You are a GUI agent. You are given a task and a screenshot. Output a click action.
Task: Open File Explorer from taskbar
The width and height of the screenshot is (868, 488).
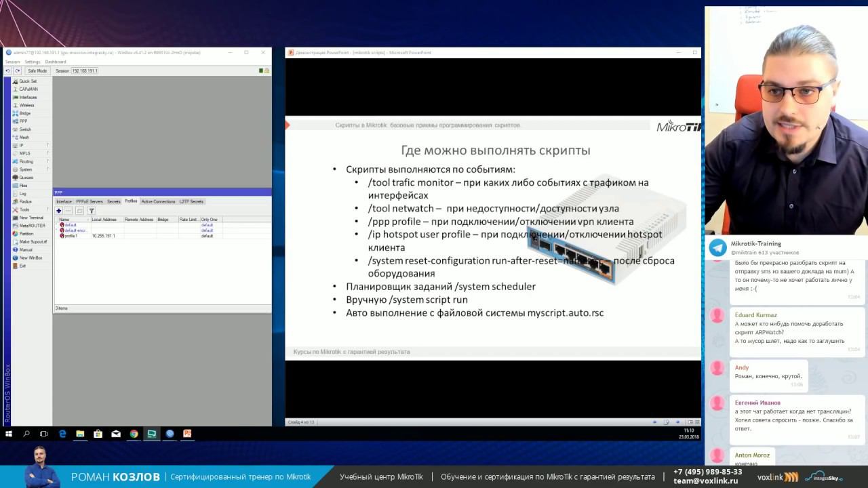click(80, 434)
